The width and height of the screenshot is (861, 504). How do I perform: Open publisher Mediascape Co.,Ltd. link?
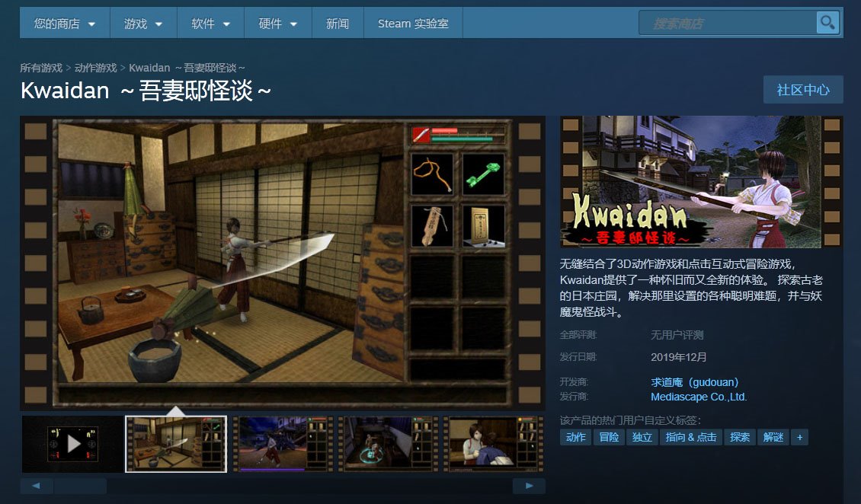pyautogui.click(x=699, y=397)
